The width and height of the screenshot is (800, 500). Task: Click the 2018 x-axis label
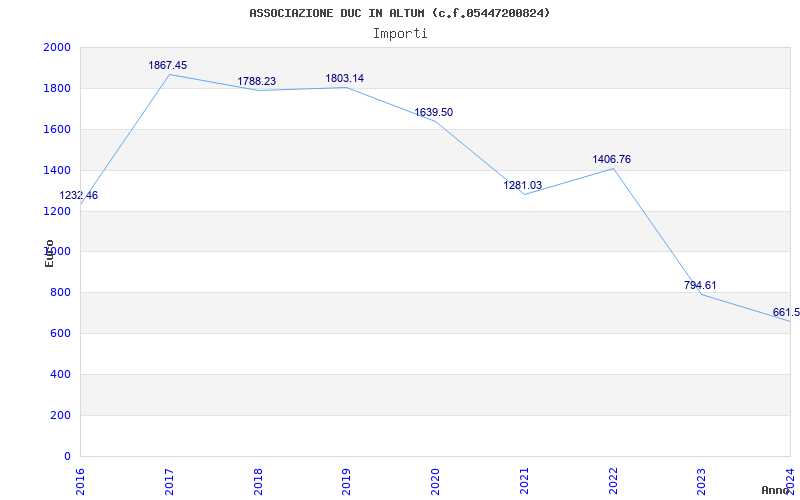(x=258, y=482)
